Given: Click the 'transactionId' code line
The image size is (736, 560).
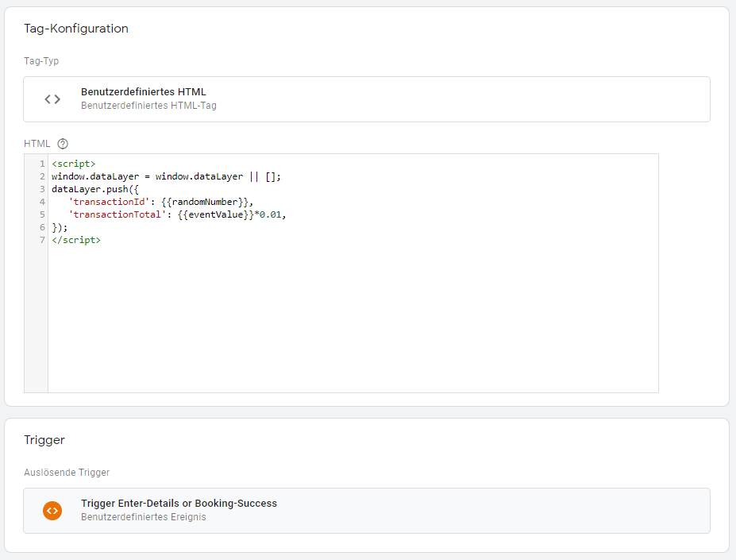Looking at the screenshot, I should click(161, 202).
